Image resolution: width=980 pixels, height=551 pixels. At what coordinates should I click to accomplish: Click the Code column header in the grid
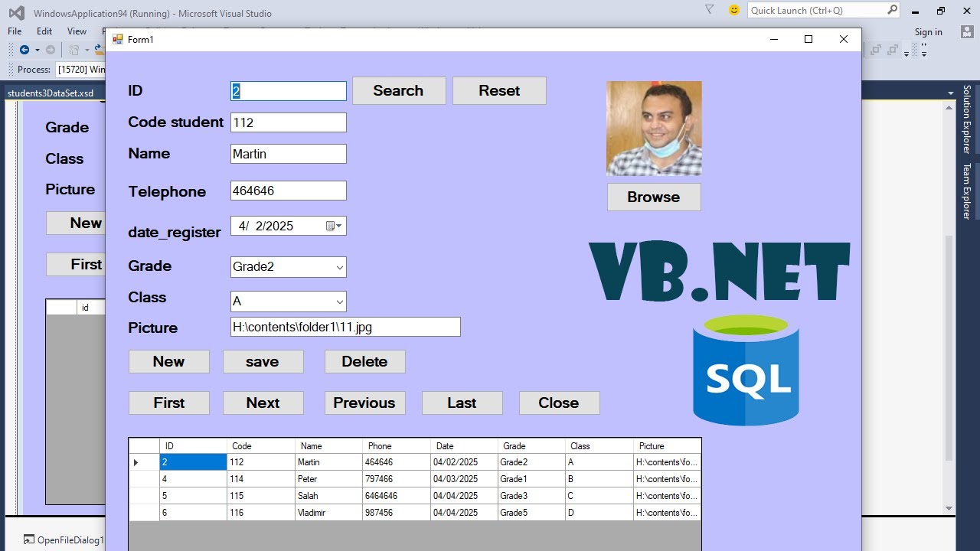[x=261, y=446]
